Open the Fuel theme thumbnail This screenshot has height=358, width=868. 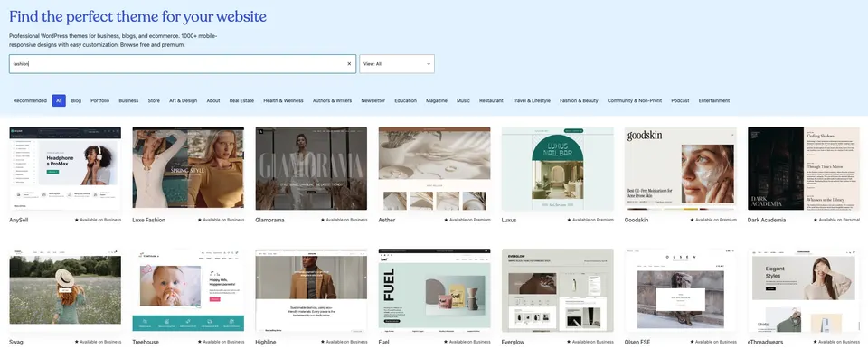click(x=435, y=290)
